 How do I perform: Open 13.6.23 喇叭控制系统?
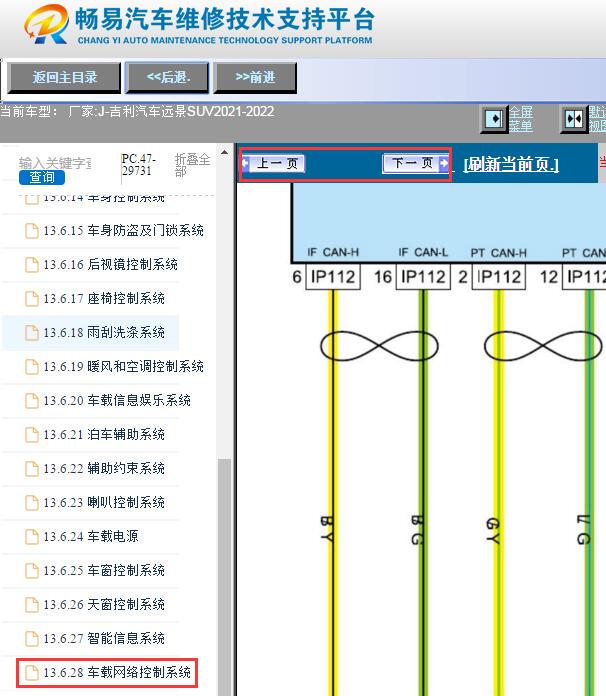tap(104, 502)
